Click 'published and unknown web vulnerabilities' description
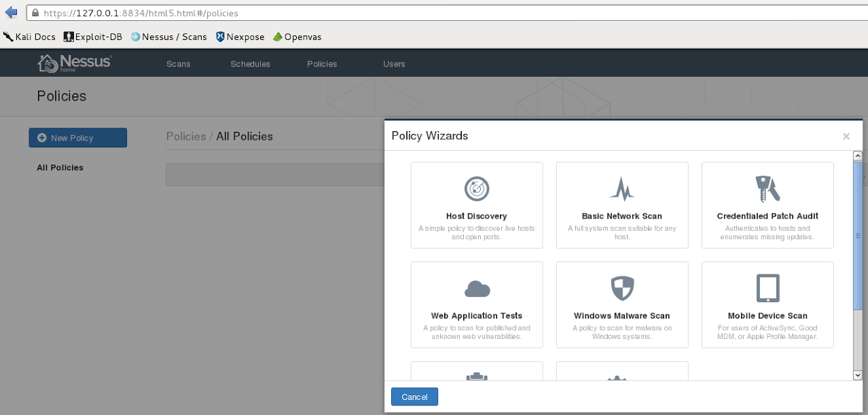This screenshot has height=415, width=868. coord(477,332)
